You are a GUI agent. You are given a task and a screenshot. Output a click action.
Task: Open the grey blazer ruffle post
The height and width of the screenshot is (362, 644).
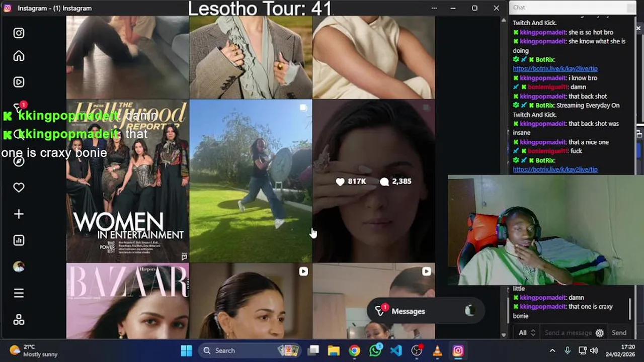(251, 57)
